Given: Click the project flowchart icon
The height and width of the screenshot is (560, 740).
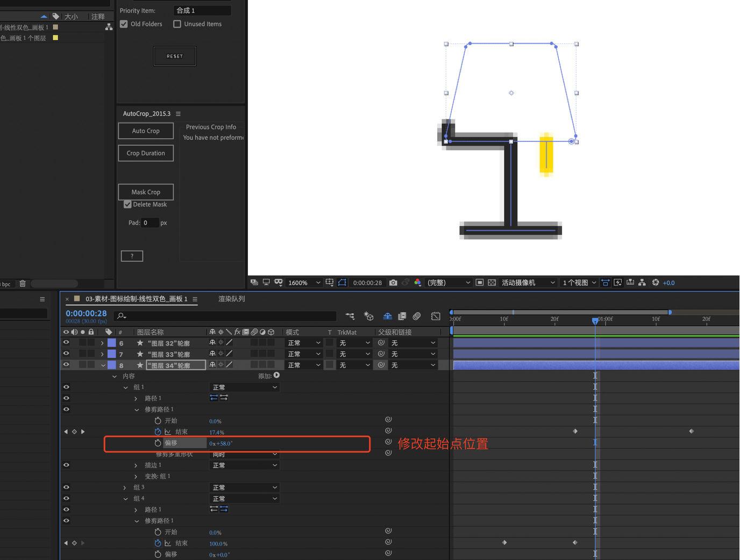Looking at the screenshot, I should click(x=109, y=27).
